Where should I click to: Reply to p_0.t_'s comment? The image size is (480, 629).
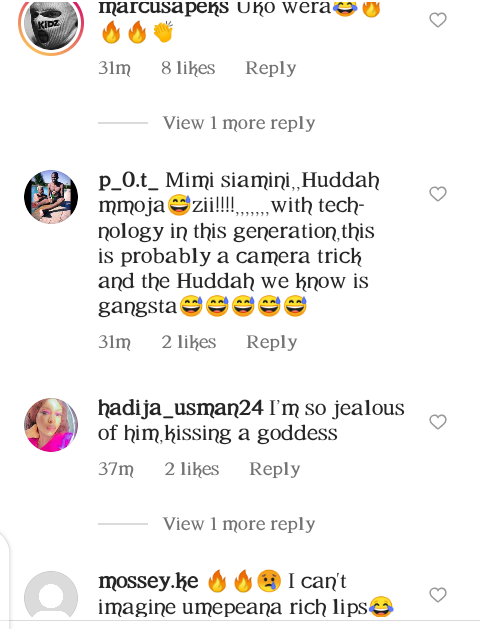click(271, 342)
